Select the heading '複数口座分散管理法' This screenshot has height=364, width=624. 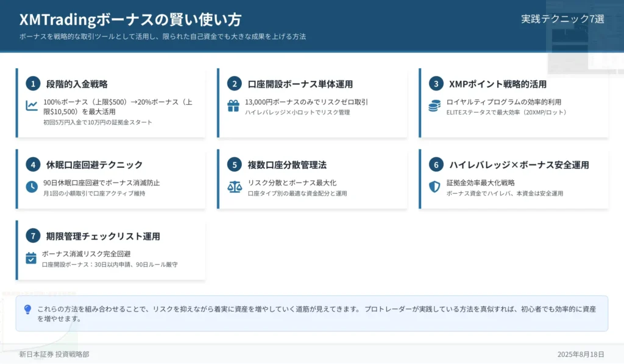pos(287,165)
